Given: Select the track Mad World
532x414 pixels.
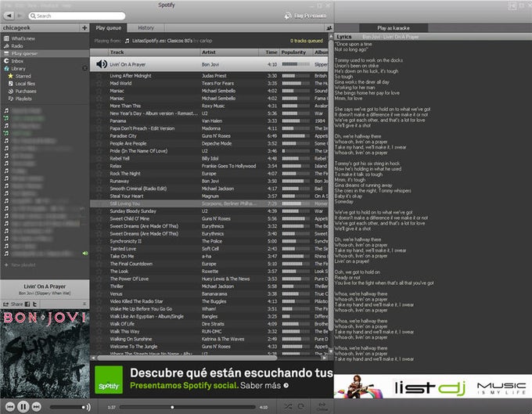Looking at the screenshot, I should point(120,83).
